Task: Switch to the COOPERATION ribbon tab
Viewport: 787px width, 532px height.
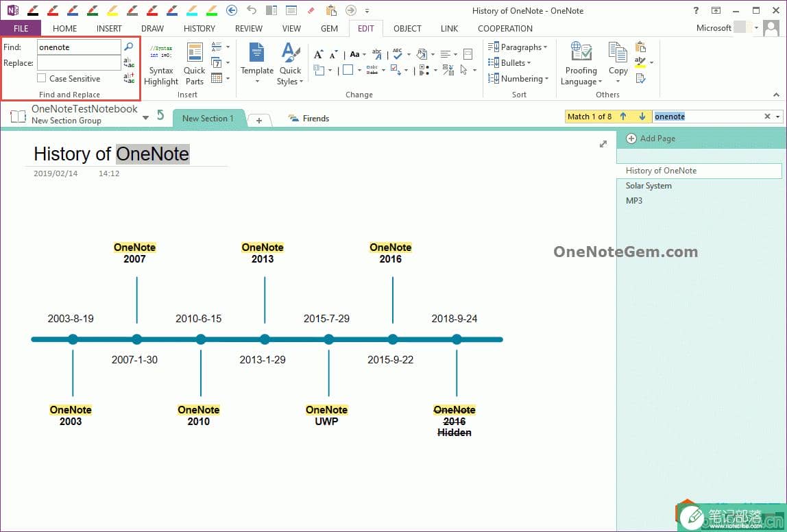Action: pos(505,28)
